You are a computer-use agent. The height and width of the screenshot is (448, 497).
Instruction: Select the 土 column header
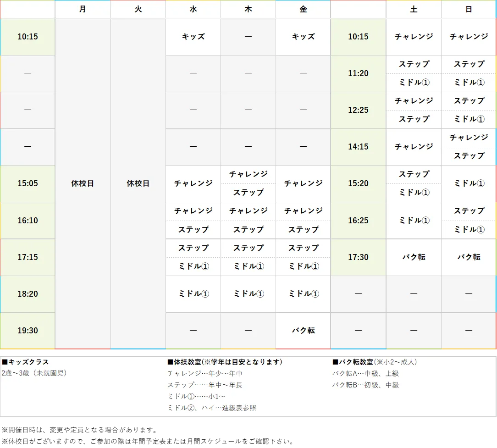pyautogui.click(x=413, y=9)
